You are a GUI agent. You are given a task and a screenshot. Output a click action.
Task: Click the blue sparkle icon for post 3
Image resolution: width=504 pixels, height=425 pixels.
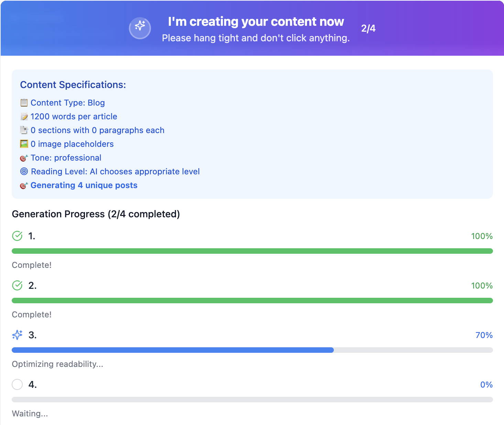(x=17, y=335)
